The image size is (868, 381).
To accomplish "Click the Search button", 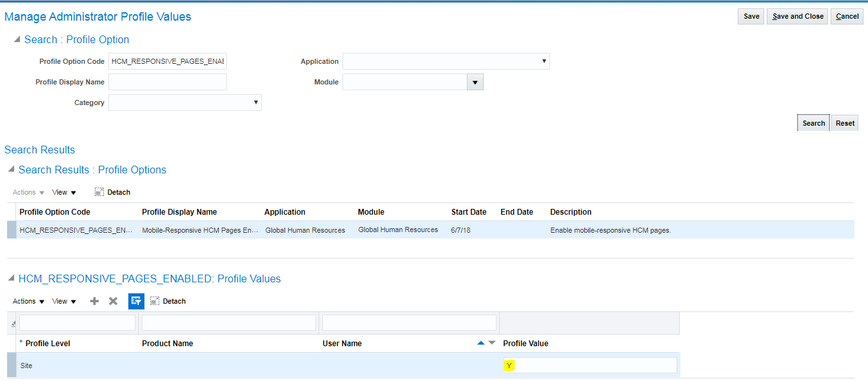I will click(813, 122).
